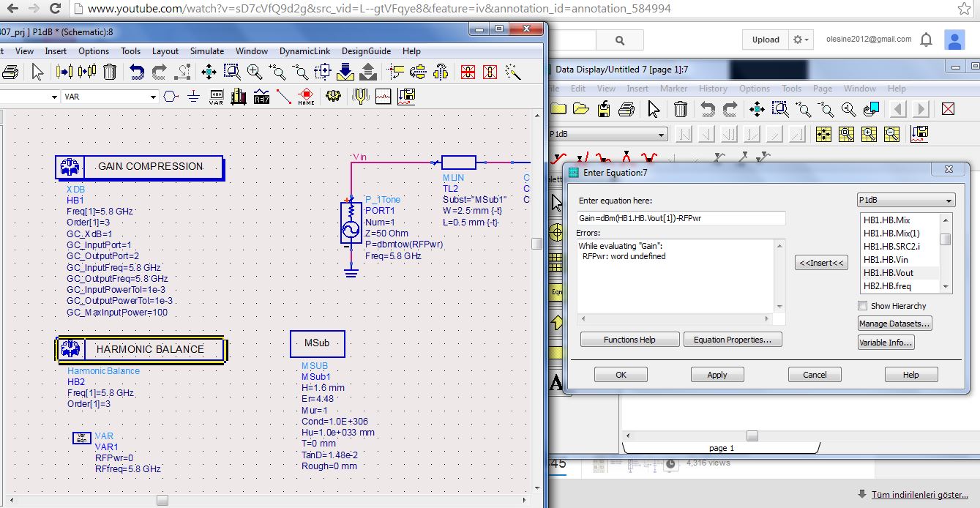The image size is (980, 508).
Task: Open the DesignGuide menu
Action: pyautogui.click(x=366, y=51)
